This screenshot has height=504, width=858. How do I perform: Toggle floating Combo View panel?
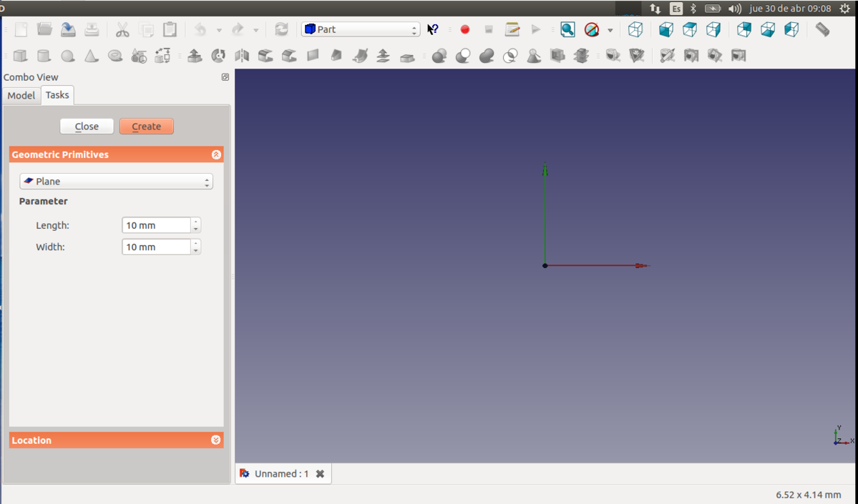click(225, 77)
